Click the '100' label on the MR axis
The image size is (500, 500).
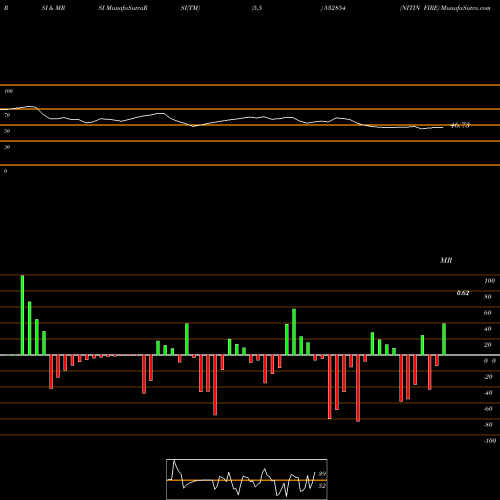[489, 281]
